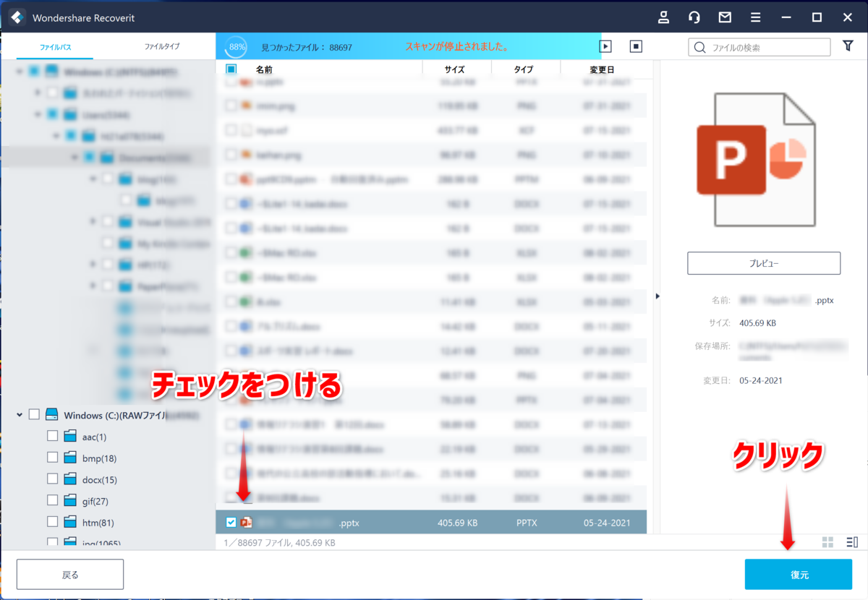Screen dimensions: 868x600
Task: Toggle the select-all checkbox in the header
Action: tap(231, 69)
